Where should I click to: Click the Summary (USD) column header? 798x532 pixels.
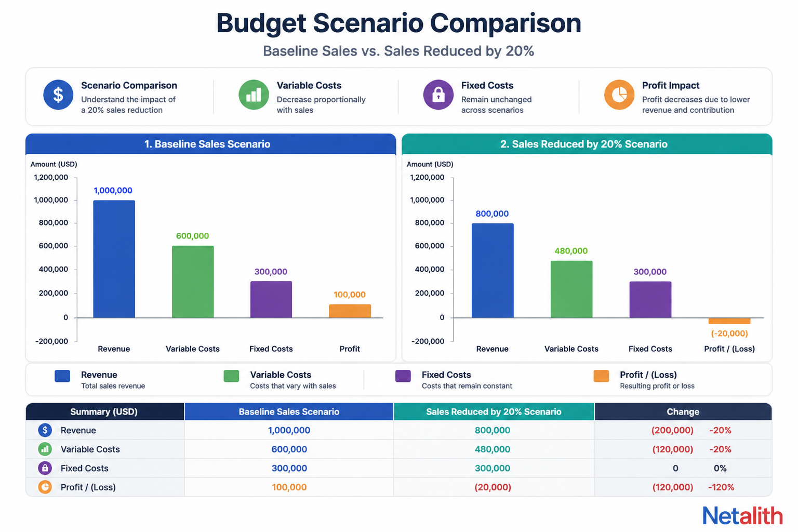click(x=105, y=411)
